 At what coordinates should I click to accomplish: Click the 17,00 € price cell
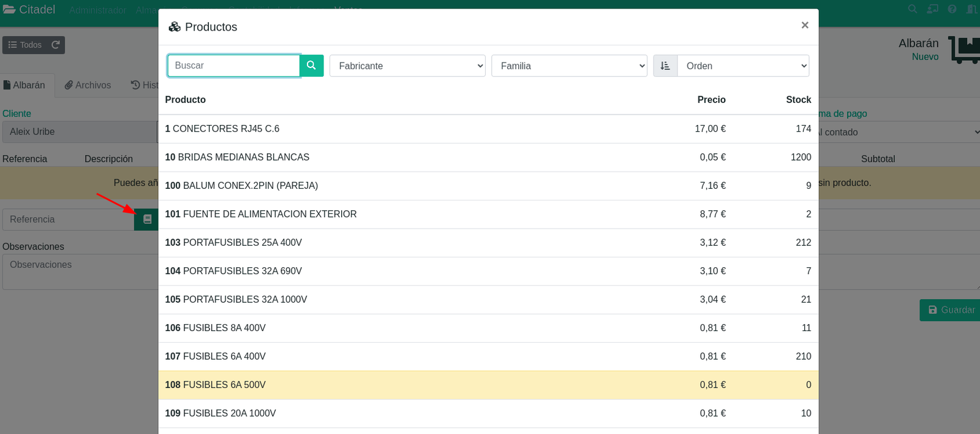point(710,129)
